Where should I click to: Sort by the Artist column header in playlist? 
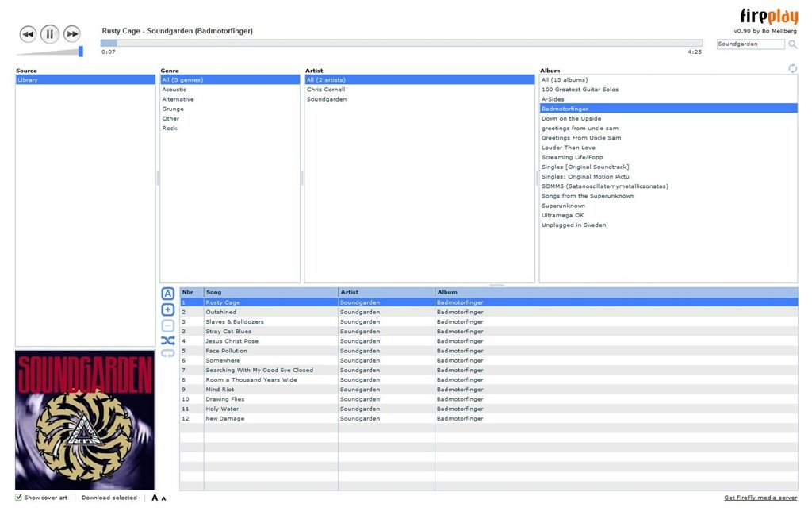click(386, 292)
